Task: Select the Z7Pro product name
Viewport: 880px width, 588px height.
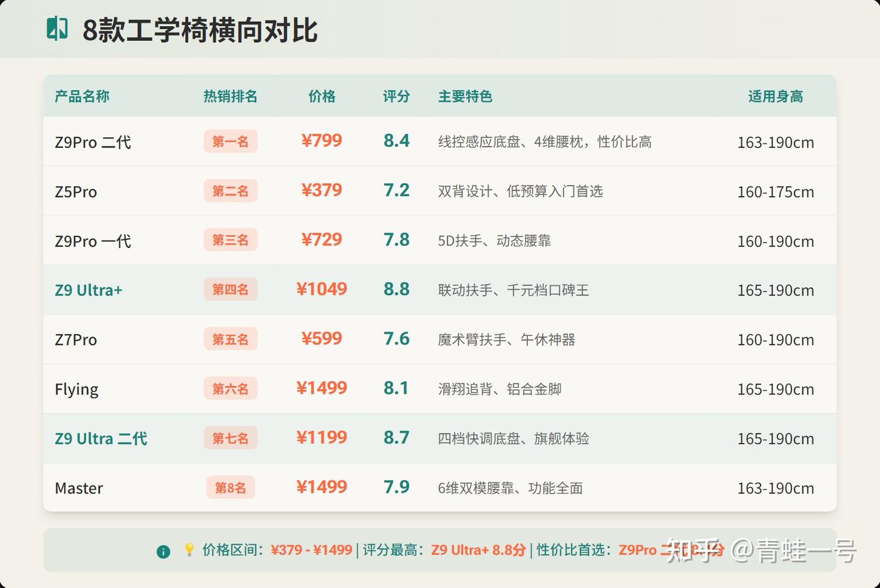Action: click(76, 339)
